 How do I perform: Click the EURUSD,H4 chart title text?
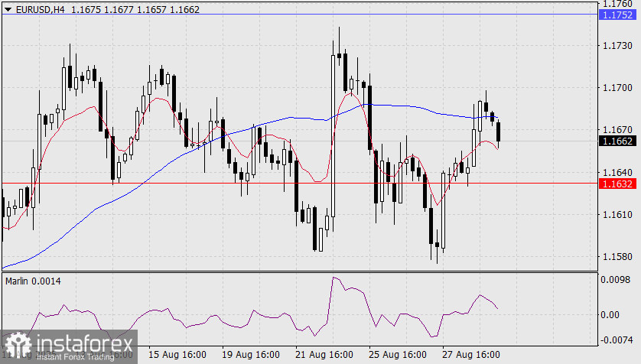click(40, 9)
